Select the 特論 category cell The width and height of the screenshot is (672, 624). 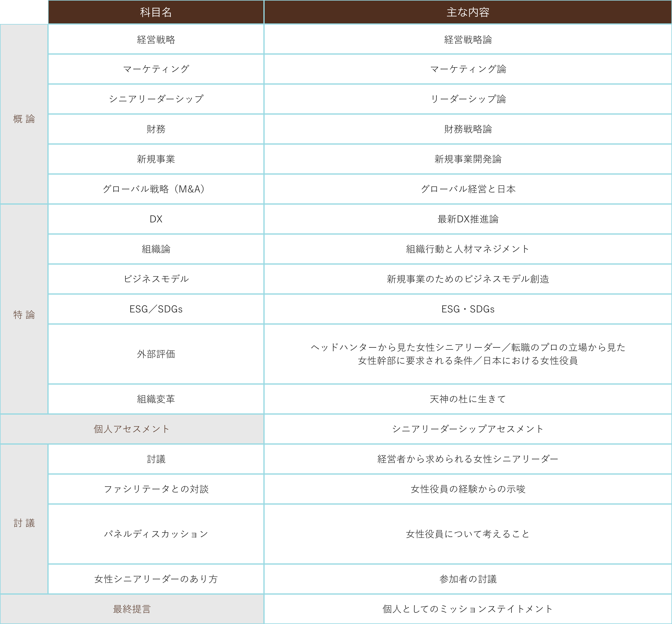pyautogui.click(x=24, y=315)
